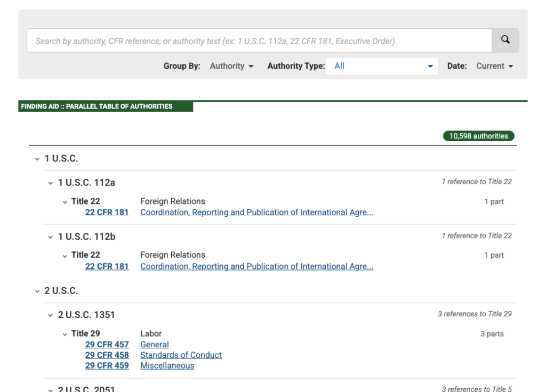
Task: Open the 29 CFR 457 link
Action: pos(107,345)
